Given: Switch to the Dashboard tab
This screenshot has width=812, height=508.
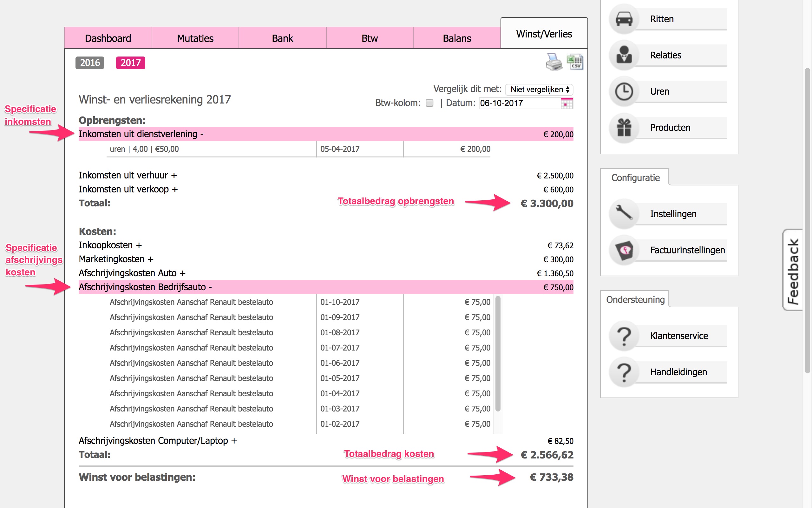Looking at the screenshot, I should [x=108, y=38].
